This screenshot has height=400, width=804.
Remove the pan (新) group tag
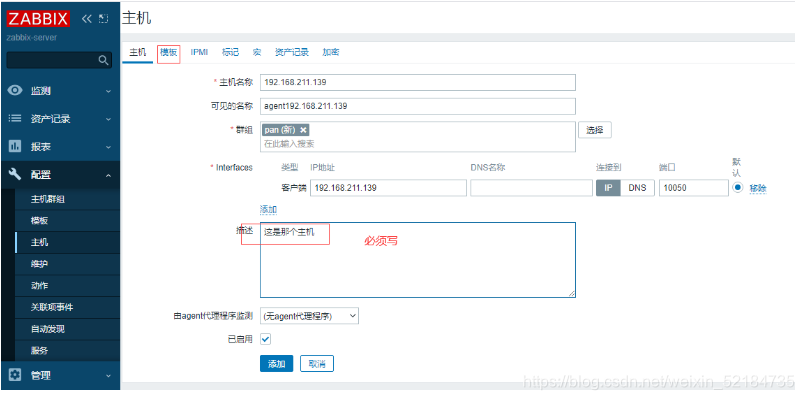[x=303, y=130]
